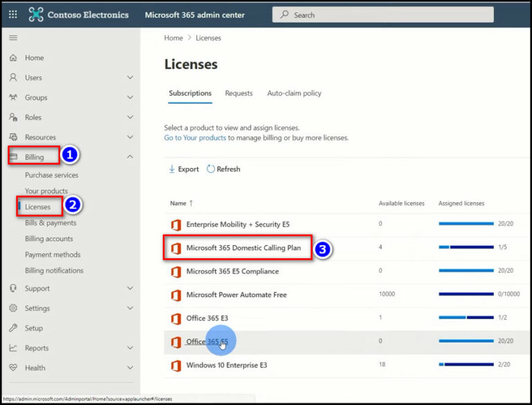Click the Support headset icon

tap(13, 288)
